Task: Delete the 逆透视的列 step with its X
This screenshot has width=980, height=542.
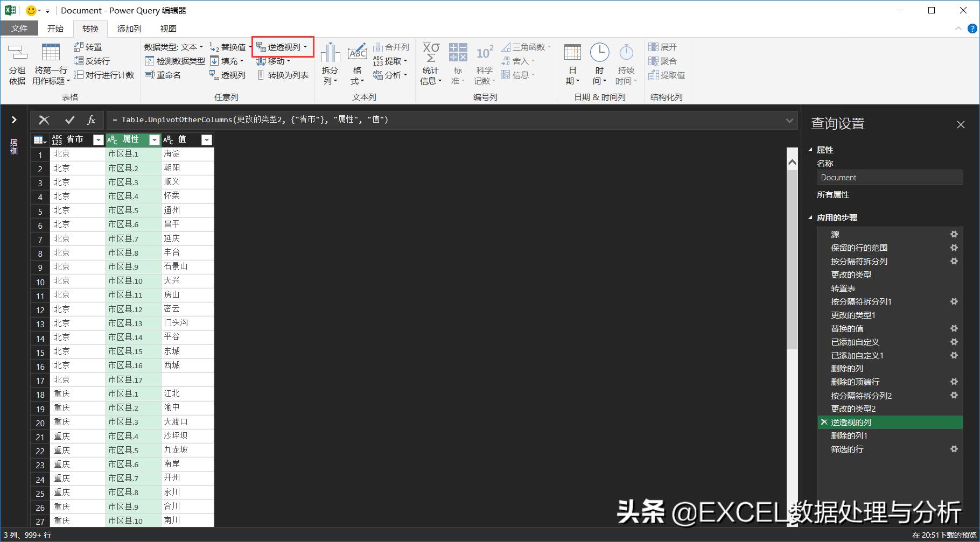Action: (x=824, y=422)
